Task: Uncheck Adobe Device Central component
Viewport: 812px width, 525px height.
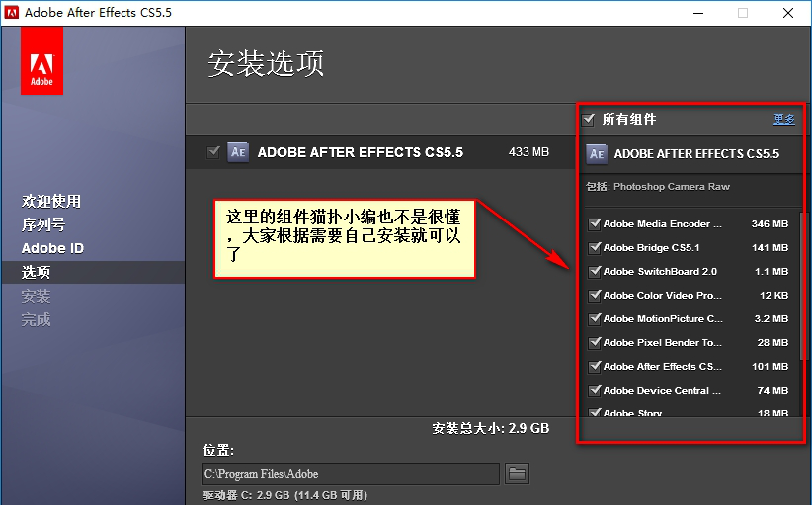Action: point(595,391)
